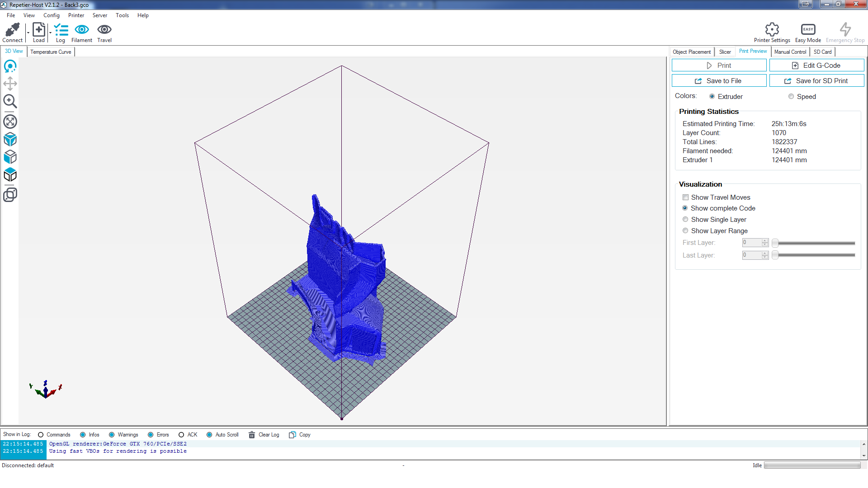The image size is (868, 488).
Task: Click the Edit G-Code button
Action: coord(816,66)
